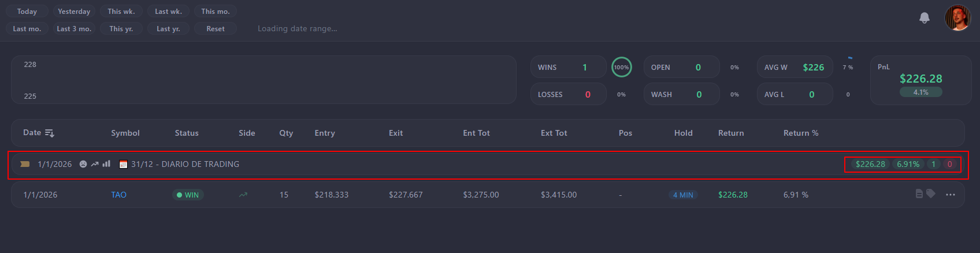Screen dimensions: 980x253
Task: Click the tag icon on TAO trade
Action: [931, 194]
